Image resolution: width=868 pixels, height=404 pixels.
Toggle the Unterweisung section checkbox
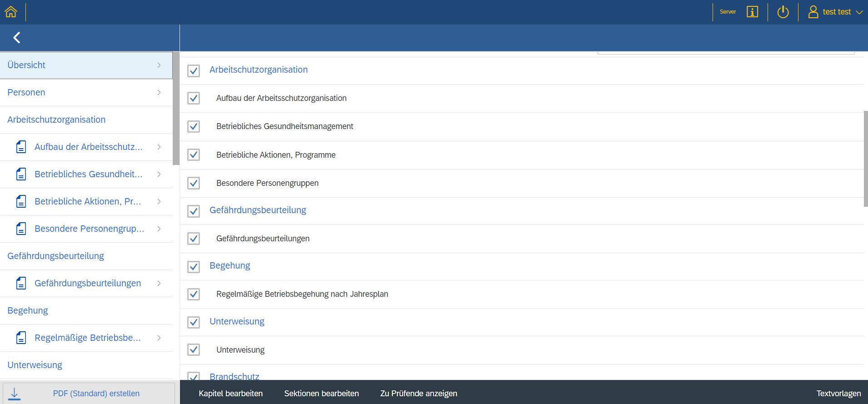point(194,350)
